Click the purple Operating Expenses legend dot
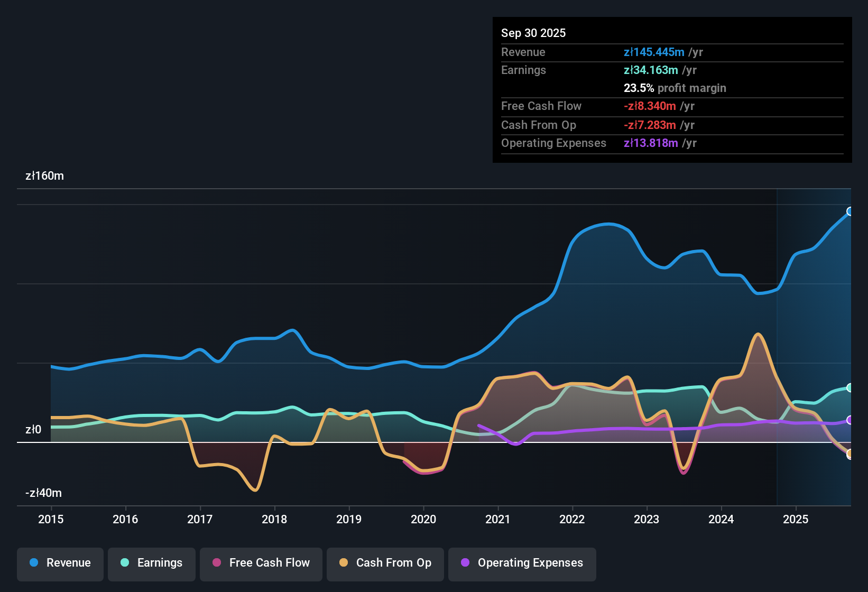 (465, 563)
